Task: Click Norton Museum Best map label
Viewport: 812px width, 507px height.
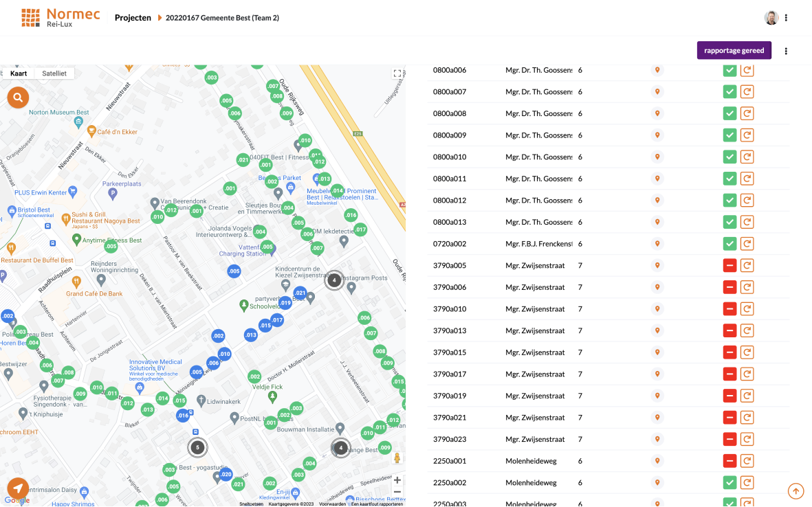Action: point(59,112)
